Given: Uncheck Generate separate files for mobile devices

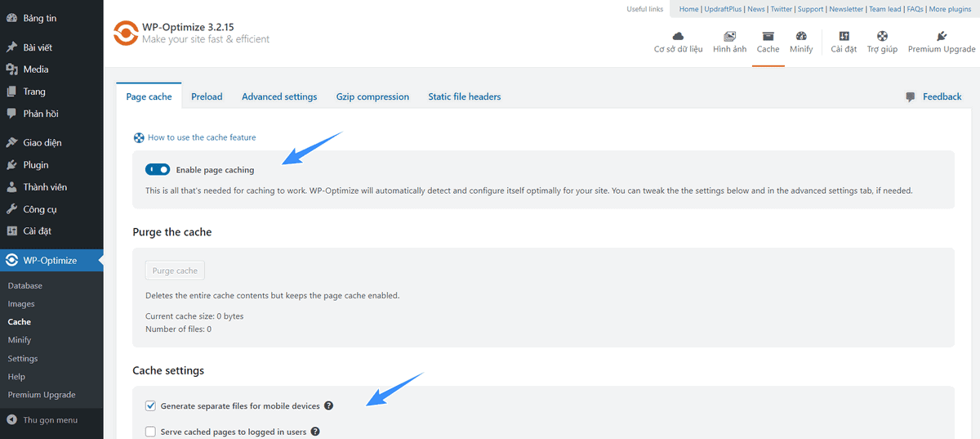Looking at the screenshot, I should 150,405.
